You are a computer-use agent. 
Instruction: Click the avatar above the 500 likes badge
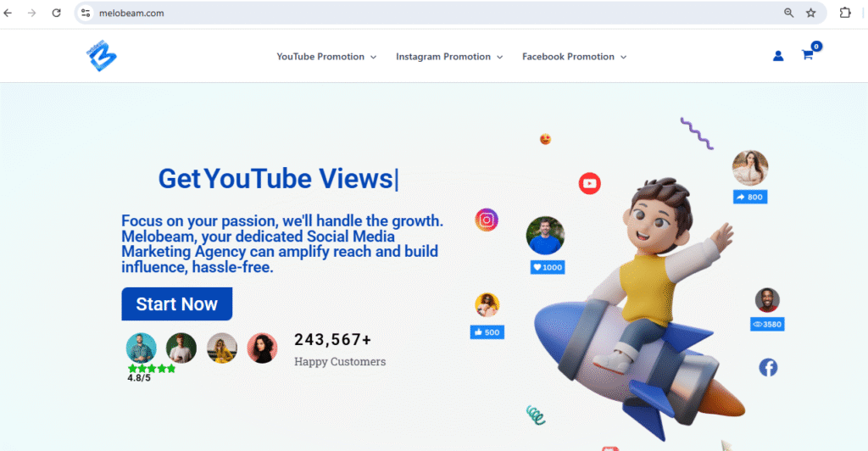[487, 305]
